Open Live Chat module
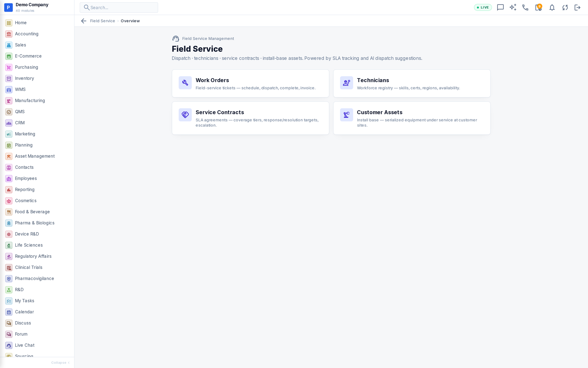 37,345
